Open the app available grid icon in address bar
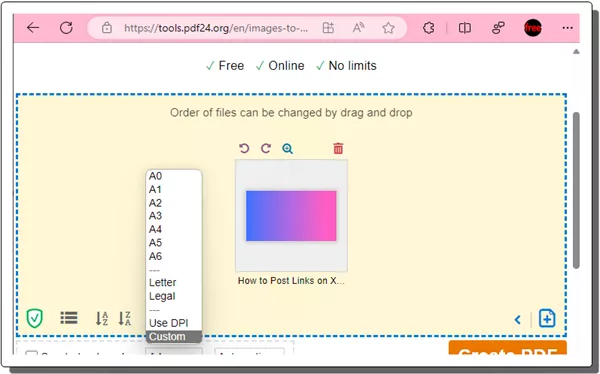Image resolution: width=600 pixels, height=374 pixels. pyautogui.click(x=328, y=28)
